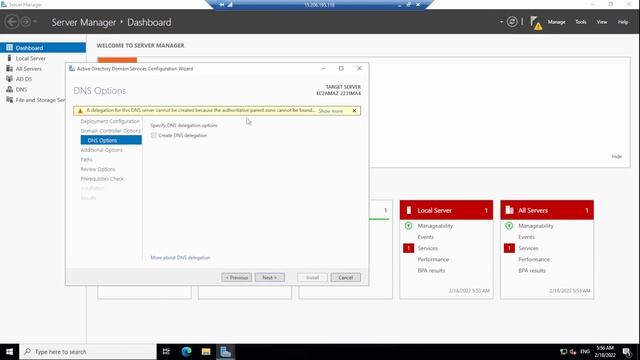The image size is (640, 360).
Task: Click the refresh icon in header
Action: point(511,22)
